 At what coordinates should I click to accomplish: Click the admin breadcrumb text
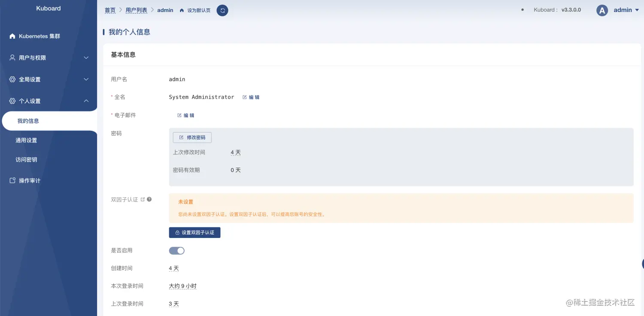click(165, 10)
